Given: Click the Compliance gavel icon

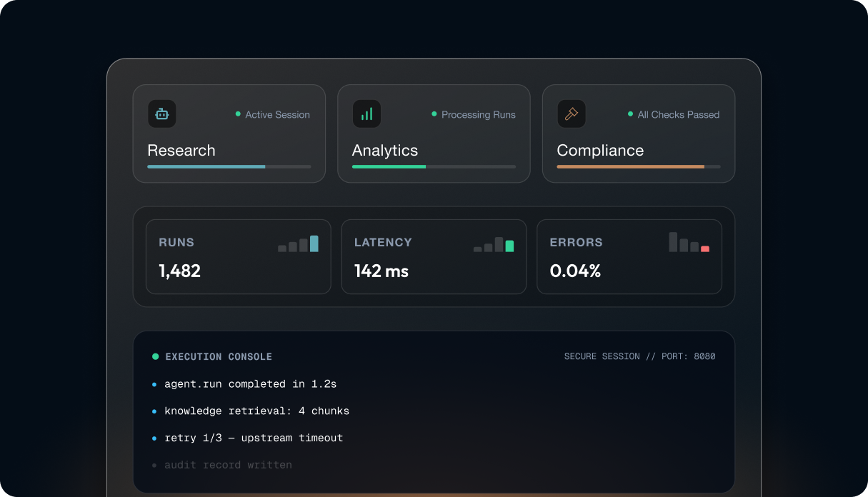Looking at the screenshot, I should [572, 114].
